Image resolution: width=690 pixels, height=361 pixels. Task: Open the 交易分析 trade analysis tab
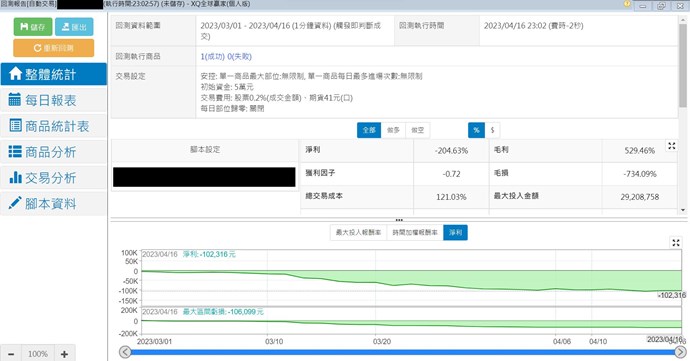pos(53,178)
